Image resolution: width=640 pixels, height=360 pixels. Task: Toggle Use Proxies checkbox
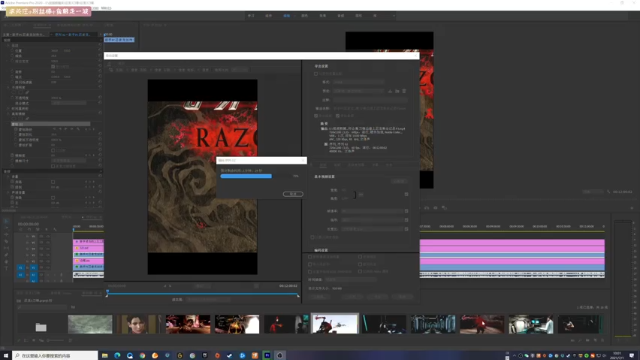click(x=360, y=264)
